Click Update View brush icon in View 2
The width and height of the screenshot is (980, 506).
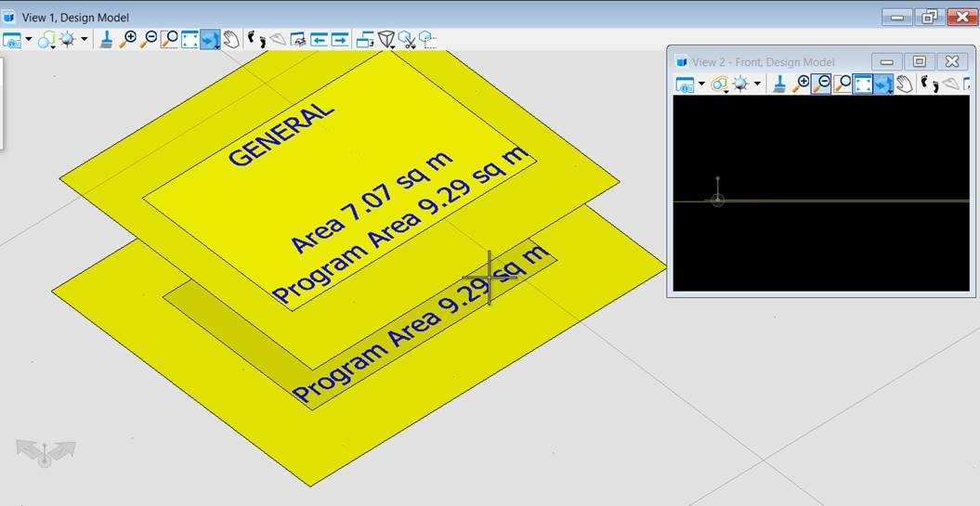778,84
